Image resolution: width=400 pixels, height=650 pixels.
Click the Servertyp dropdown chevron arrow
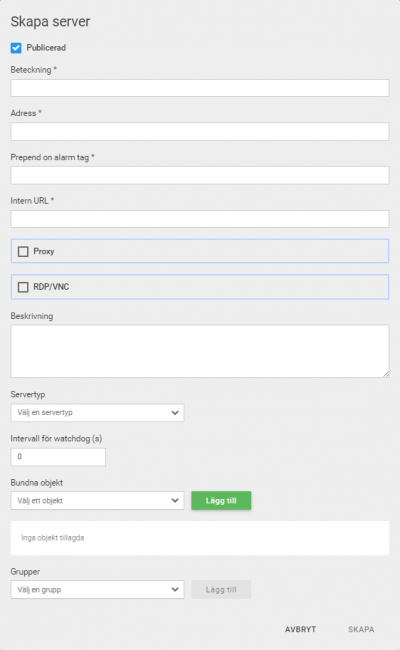click(x=175, y=413)
